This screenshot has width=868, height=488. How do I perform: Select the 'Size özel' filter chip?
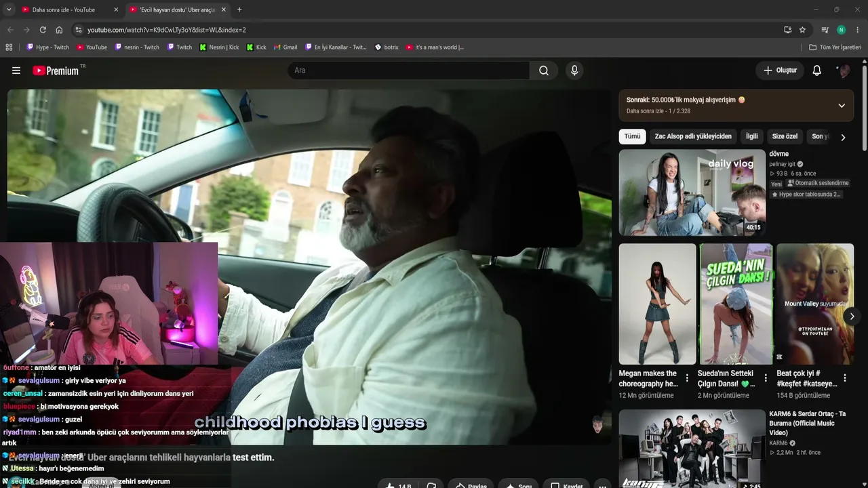pos(785,136)
